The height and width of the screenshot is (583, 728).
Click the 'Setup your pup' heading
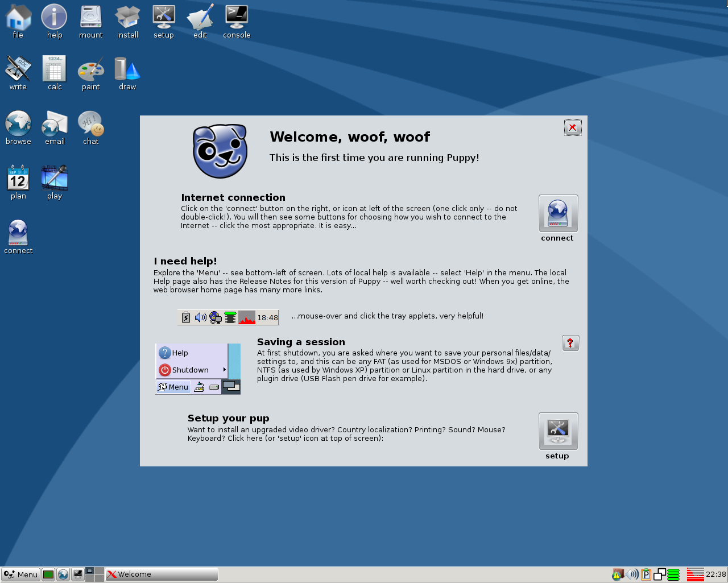(229, 418)
